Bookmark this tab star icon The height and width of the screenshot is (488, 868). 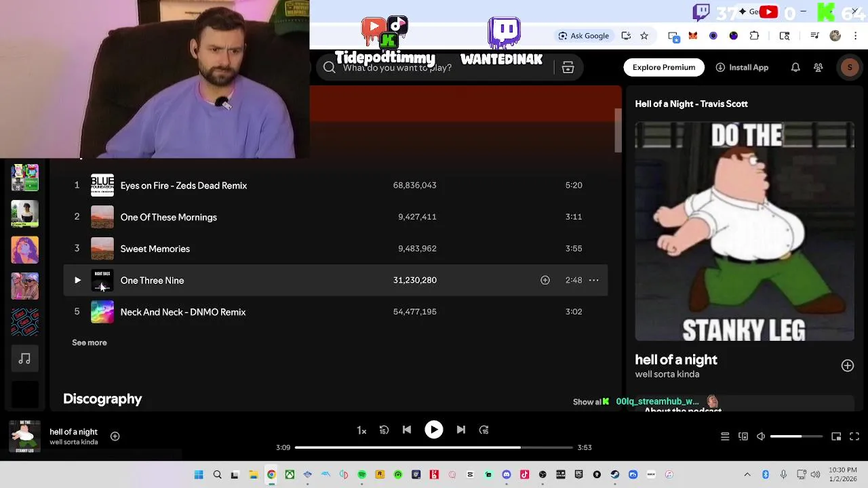(644, 36)
